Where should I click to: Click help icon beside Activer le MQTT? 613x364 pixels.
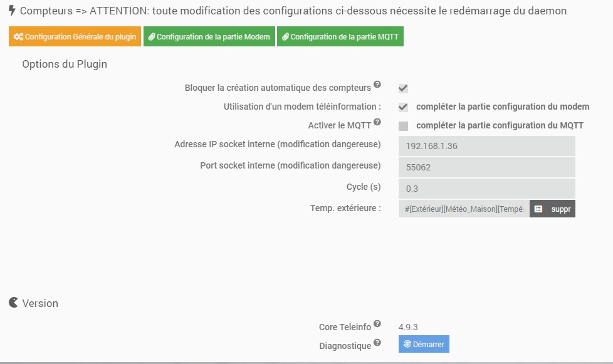click(377, 122)
